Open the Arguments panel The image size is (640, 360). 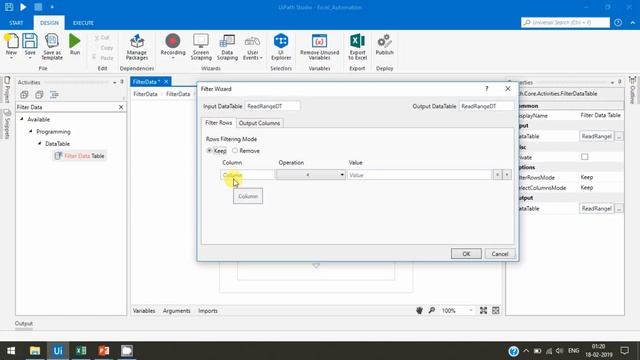[x=176, y=311]
